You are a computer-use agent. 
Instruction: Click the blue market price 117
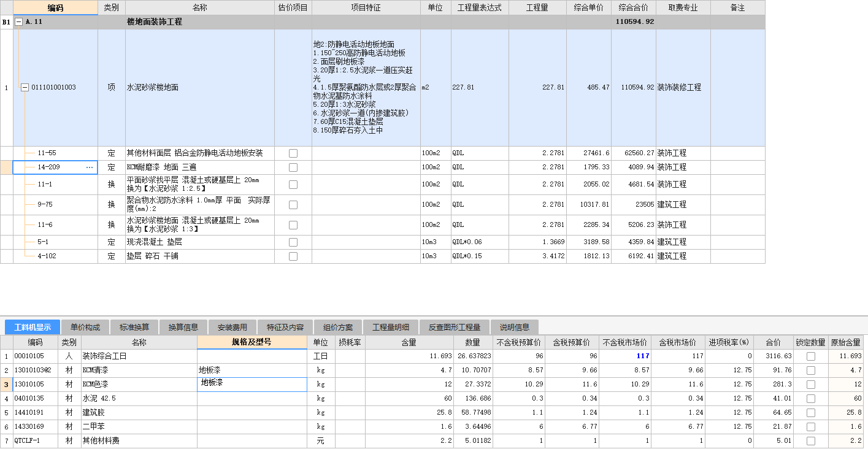(x=642, y=356)
